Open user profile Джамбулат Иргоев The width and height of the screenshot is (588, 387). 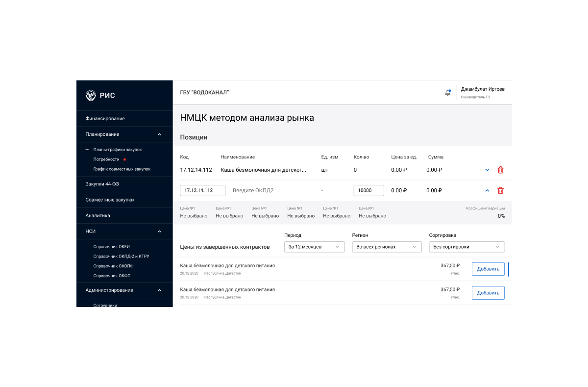point(483,92)
